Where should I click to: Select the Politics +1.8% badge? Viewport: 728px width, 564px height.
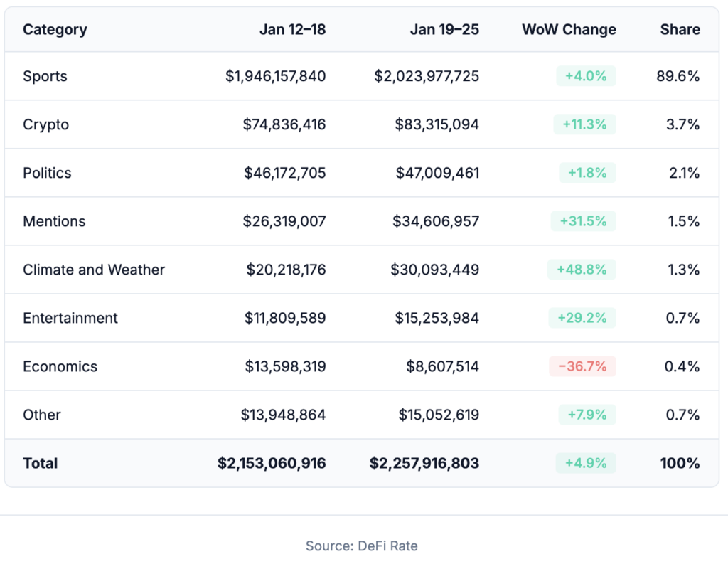coord(587,173)
